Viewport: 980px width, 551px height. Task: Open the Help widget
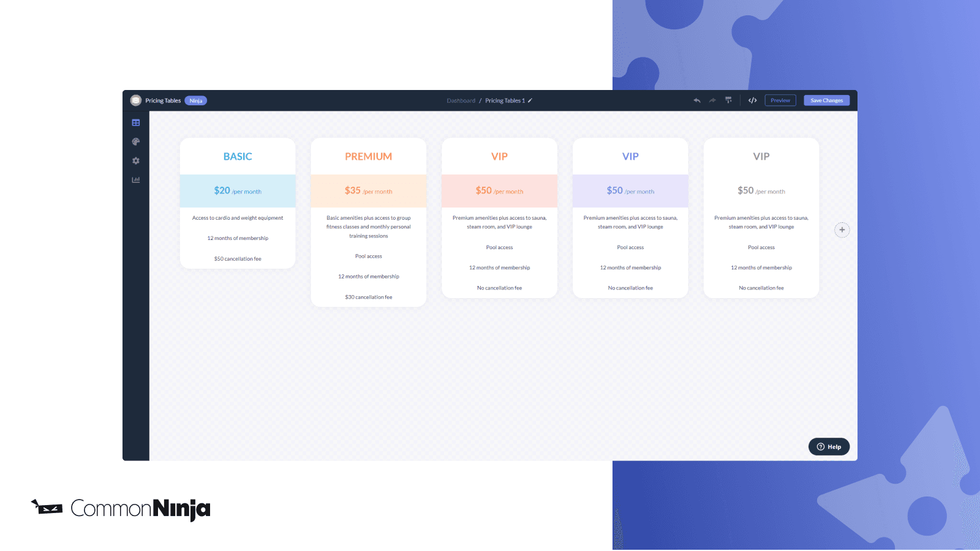(829, 447)
